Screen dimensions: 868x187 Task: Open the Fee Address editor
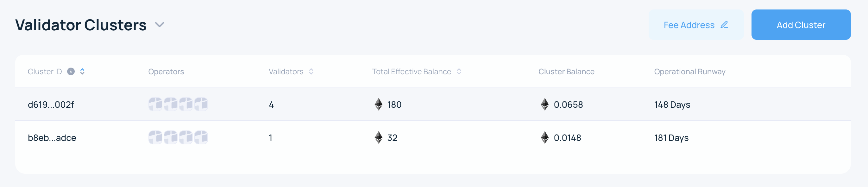(x=695, y=25)
